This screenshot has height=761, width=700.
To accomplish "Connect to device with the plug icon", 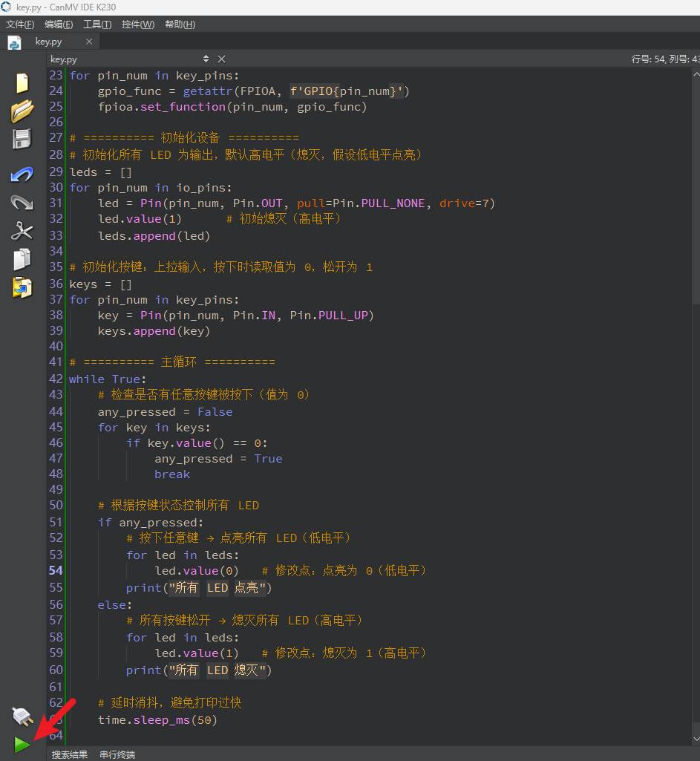I will coord(22,716).
